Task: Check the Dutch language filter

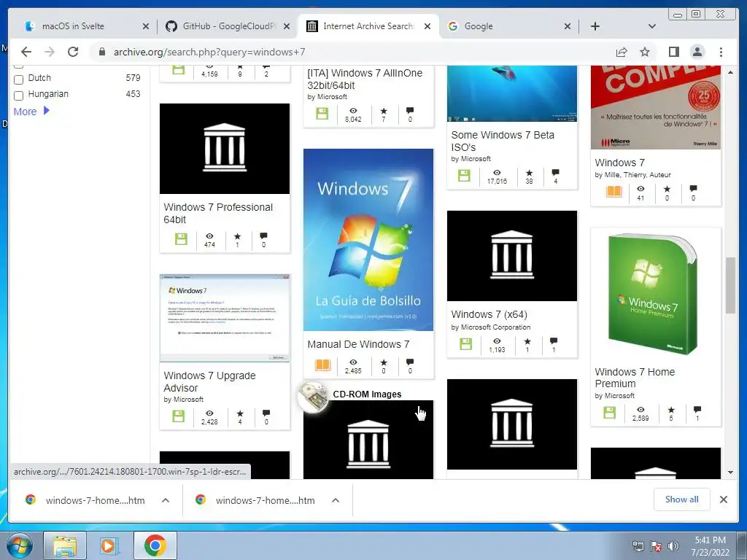Action: pos(18,79)
